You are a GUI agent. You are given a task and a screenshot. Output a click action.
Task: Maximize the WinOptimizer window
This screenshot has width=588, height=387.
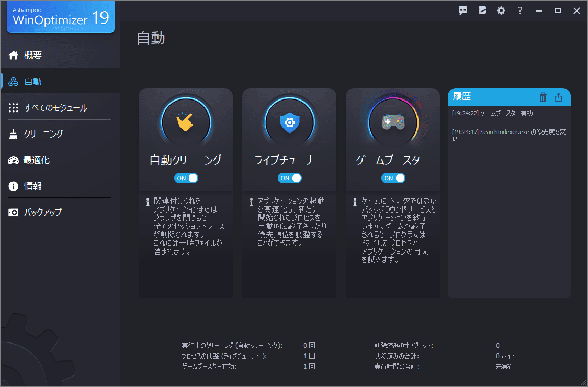point(558,10)
